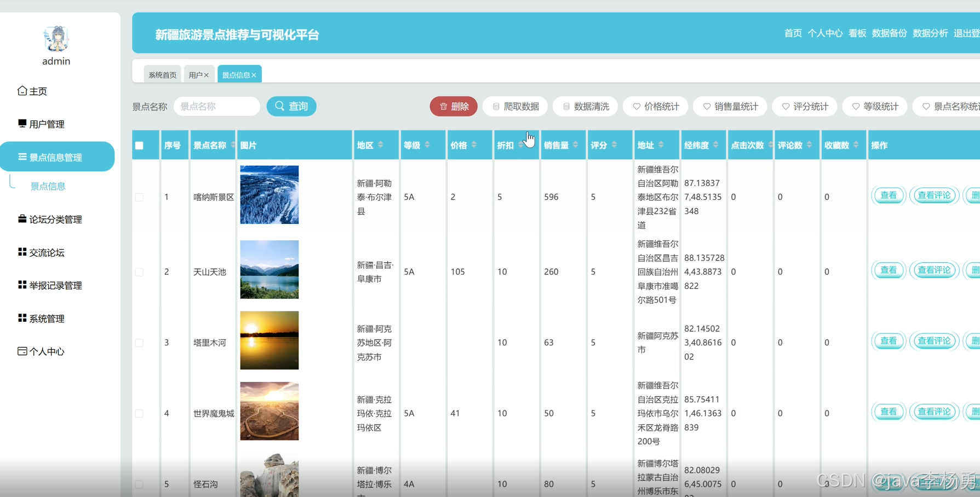Open 价格统计 chart button
The image size is (980, 497).
pyautogui.click(x=656, y=106)
